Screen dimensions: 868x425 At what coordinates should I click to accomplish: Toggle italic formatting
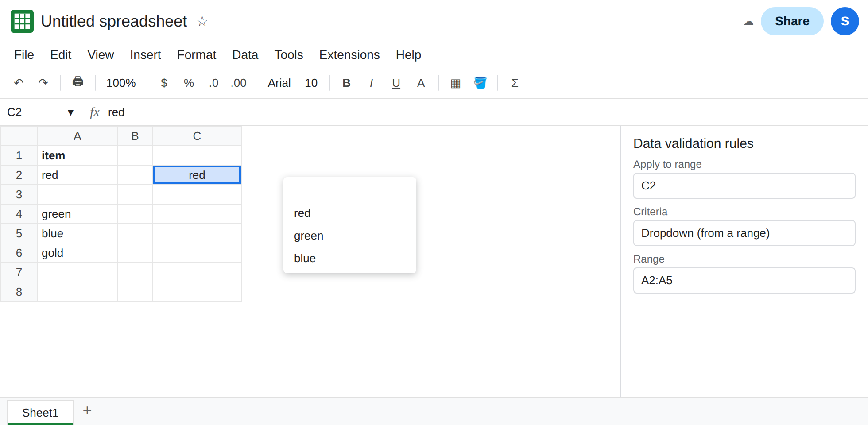coord(371,83)
